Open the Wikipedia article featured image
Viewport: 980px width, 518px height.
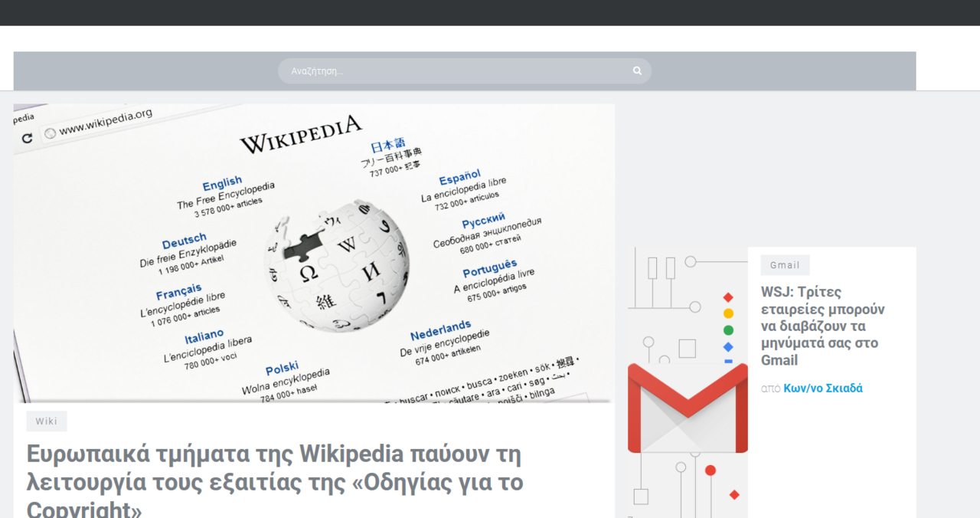click(314, 254)
